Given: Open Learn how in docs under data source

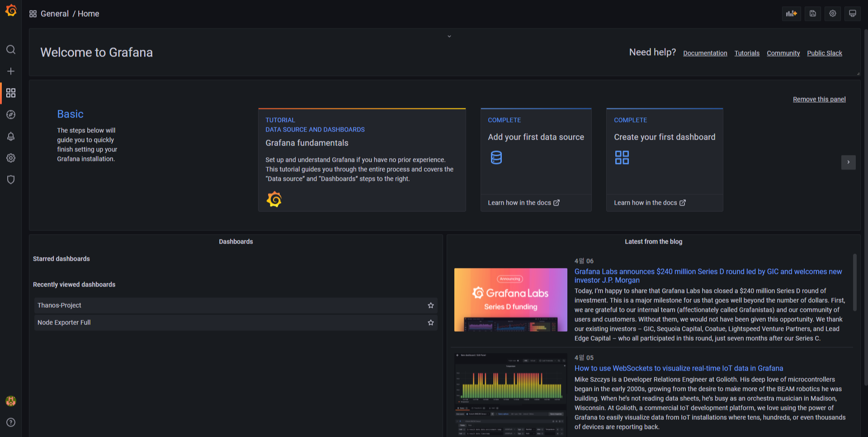Looking at the screenshot, I should (x=524, y=203).
